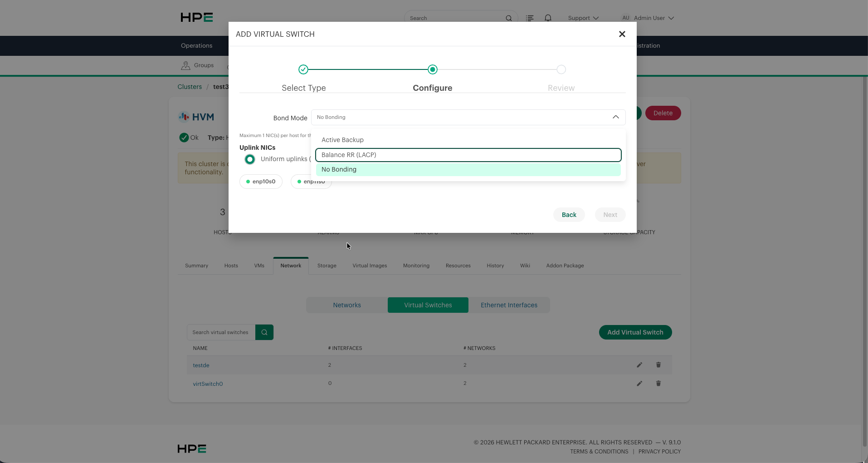Delete the cluster with Delete button
The height and width of the screenshot is (463, 868).
click(x=663, y=113)
